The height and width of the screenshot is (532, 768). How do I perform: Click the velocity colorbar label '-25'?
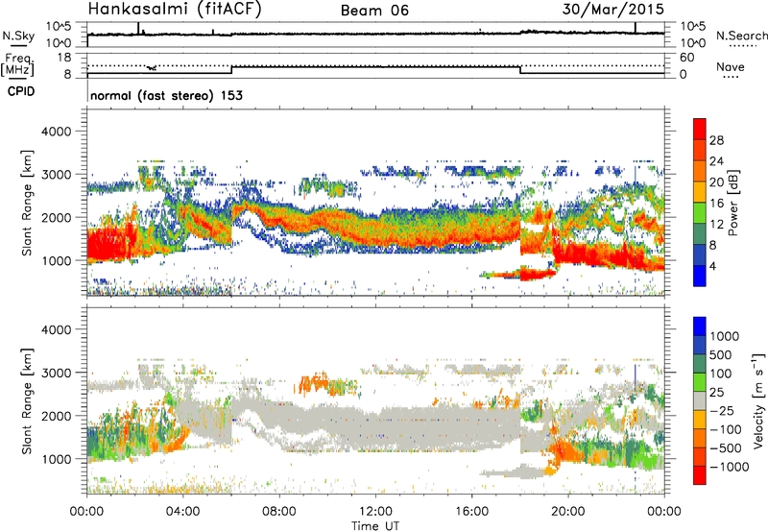[723, 410]
